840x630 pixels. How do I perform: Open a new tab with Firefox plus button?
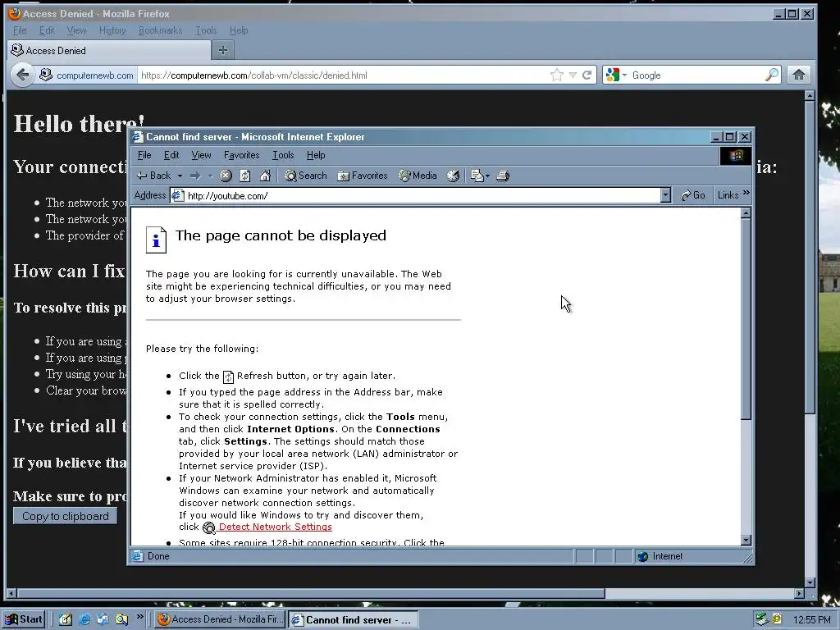tap(223, 51)
